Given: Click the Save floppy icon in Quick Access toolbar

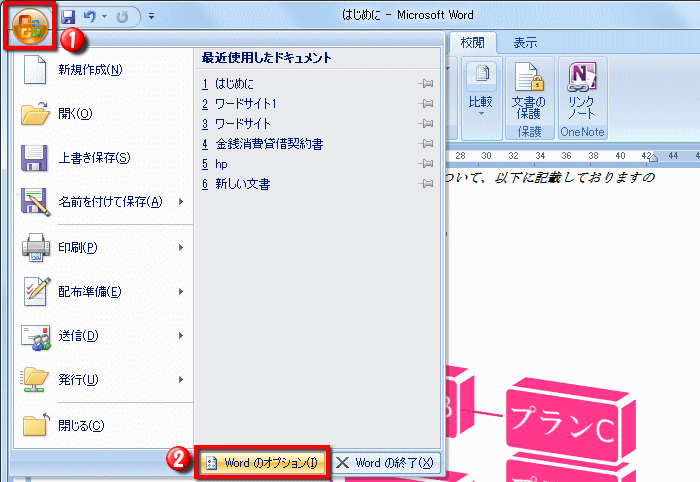Looking at the screenshot, I should [x=68, y=17].
